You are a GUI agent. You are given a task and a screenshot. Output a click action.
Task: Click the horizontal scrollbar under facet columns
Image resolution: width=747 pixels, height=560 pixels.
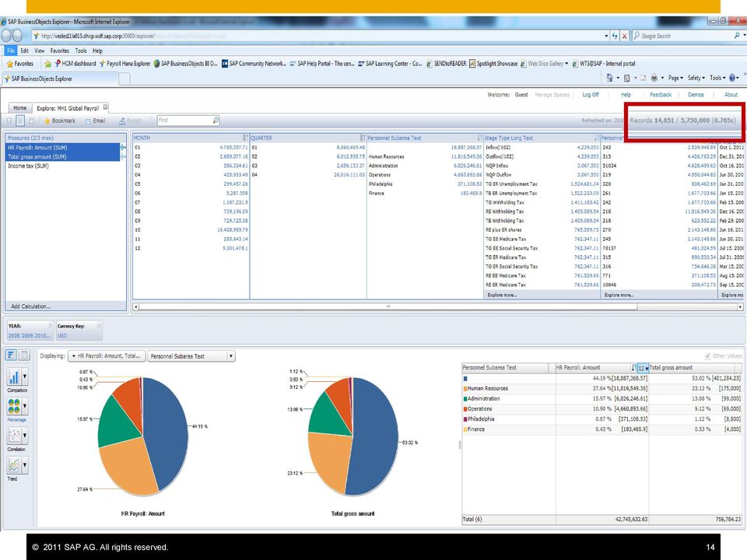point(388,306)
